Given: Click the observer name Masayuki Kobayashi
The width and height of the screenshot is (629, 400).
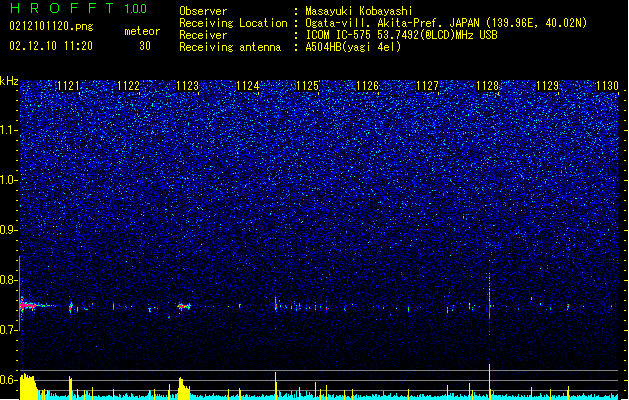Looking at the screenshot, I should click(x=359, y=11).
